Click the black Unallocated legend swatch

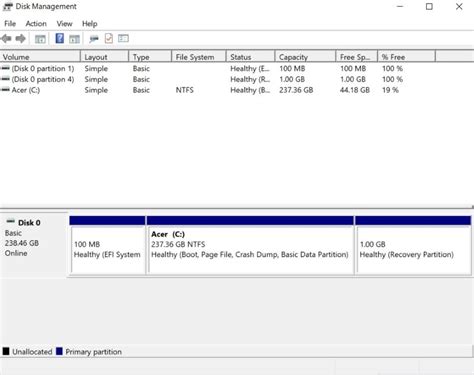6,351
